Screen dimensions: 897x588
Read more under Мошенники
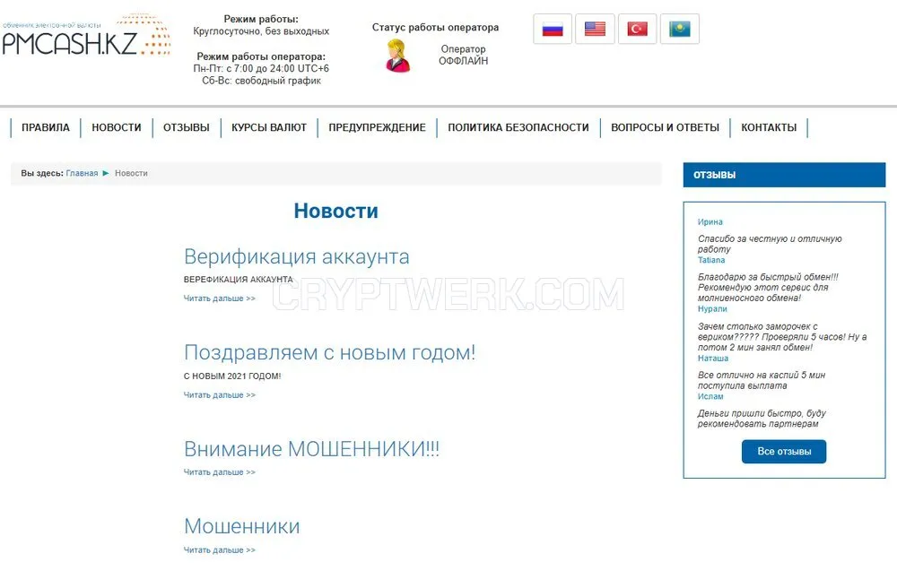tap(219, 549)
